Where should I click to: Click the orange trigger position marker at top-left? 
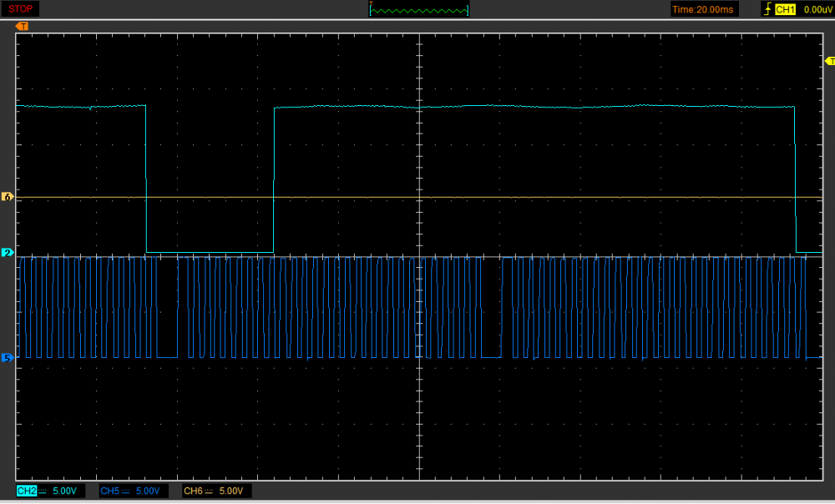[x=22, y=26]
